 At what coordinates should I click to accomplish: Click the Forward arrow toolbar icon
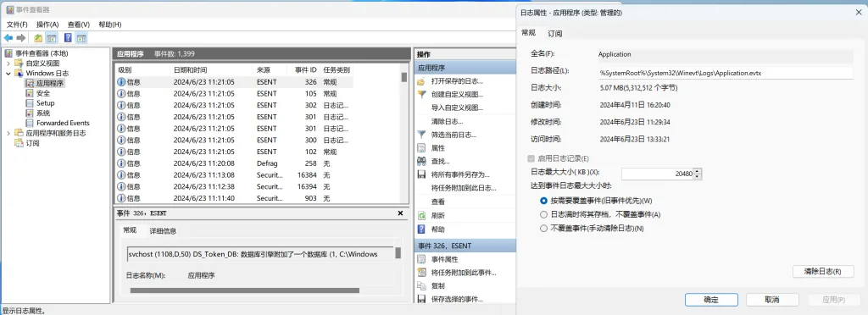pyautogui.click(x=21, y=37)
